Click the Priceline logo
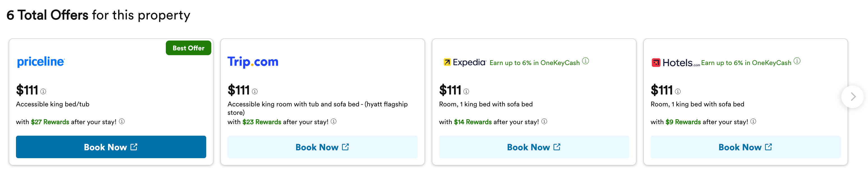Screen dimensions: 868x179 tap(41, 62)
